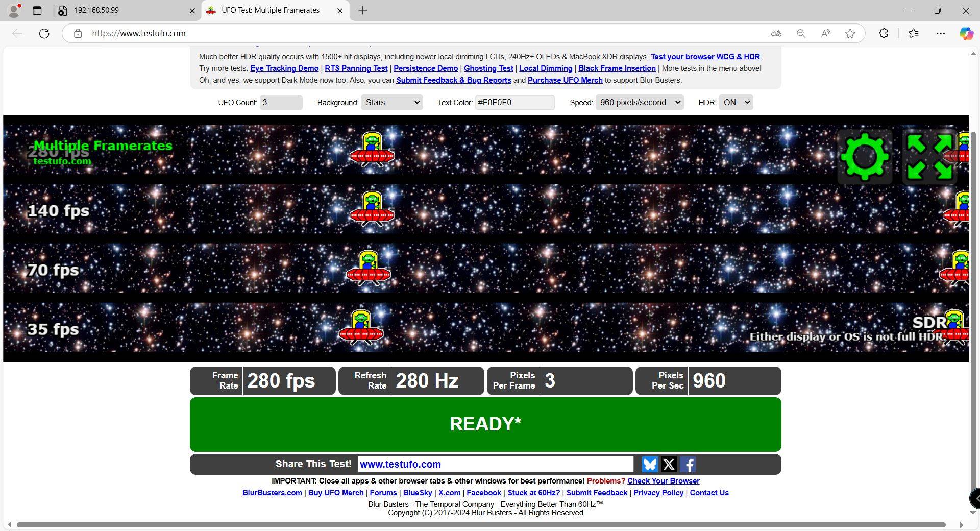980x531 pixels.
Task: Toggle the HDR ON dropdown
Action: pos(736,102)
